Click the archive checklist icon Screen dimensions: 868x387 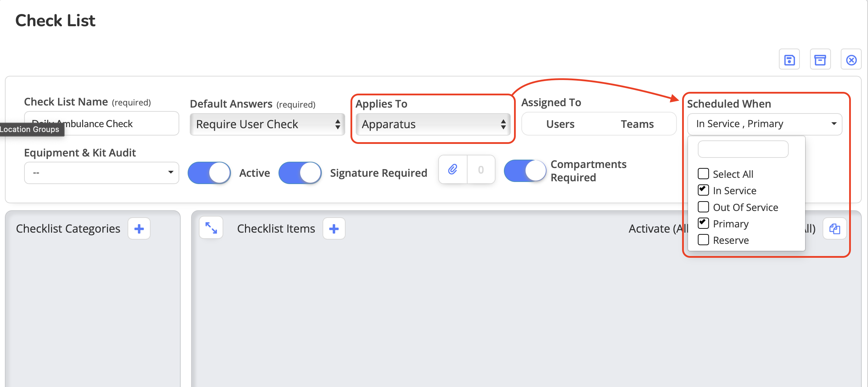820,60
